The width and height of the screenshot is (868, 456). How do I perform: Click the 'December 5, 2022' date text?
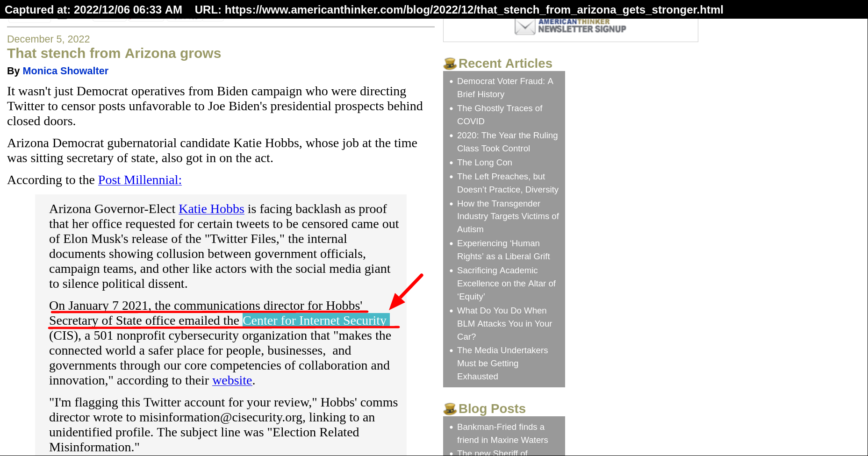48,39
